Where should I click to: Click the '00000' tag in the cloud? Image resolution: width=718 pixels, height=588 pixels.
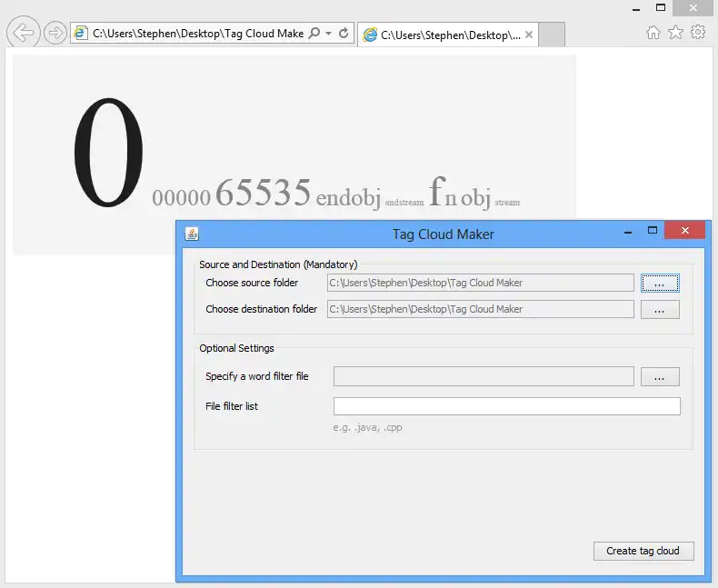coord(182,198)
